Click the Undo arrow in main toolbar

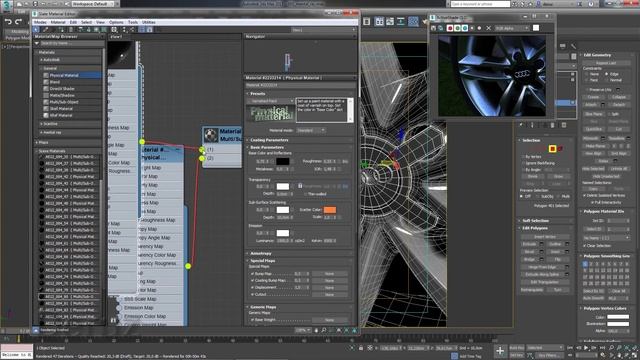pyautogui.click(x=8, y=22)
